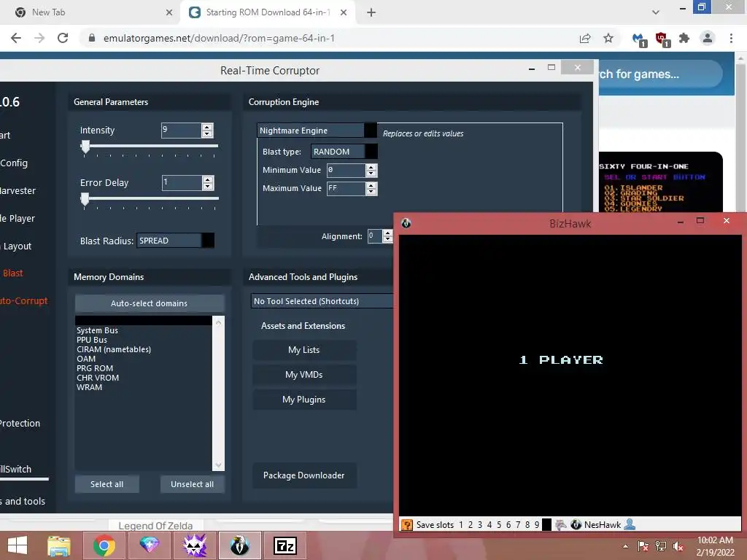Click the padlock site info icon

(92, 38)
